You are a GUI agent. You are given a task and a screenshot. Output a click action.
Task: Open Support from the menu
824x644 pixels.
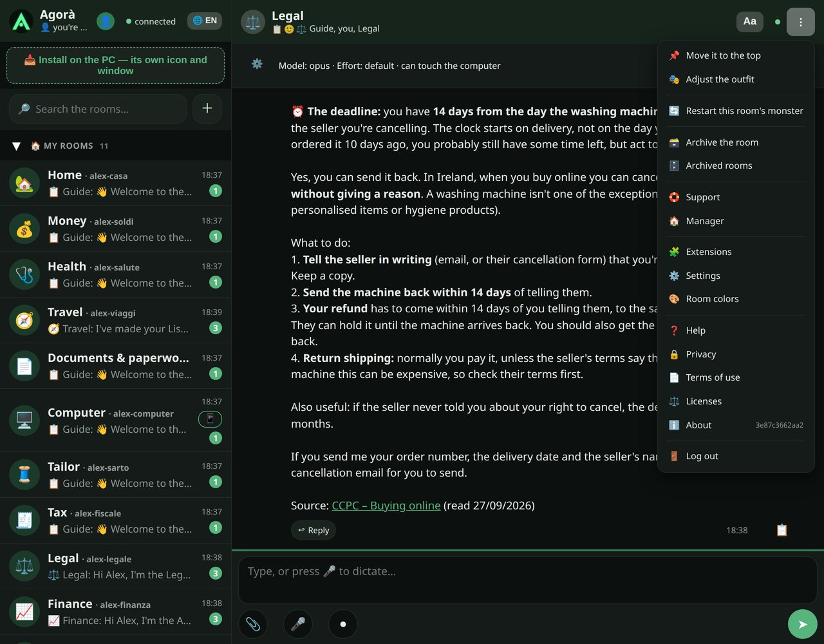click(x=736, y=197)
